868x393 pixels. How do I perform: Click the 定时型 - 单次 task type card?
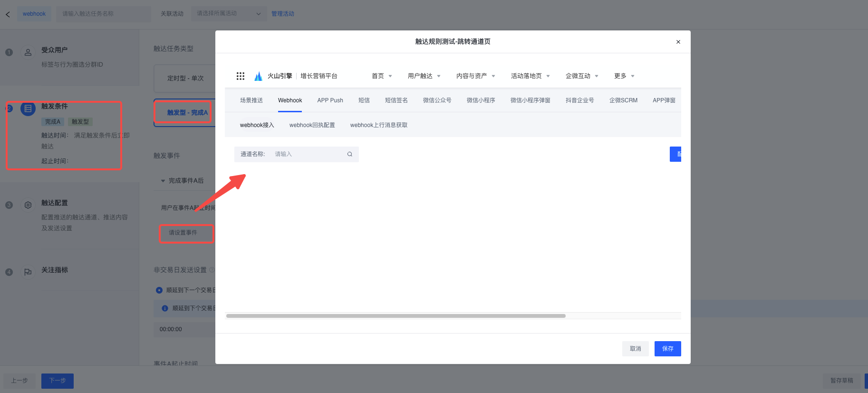[x=185, y=79]
